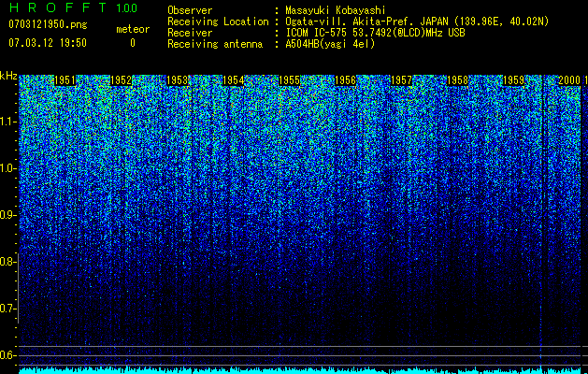Screen dimensions: 588x374
Task: Click the 1953 time marker
Action: pyautogui.click(x=177, y=80)
